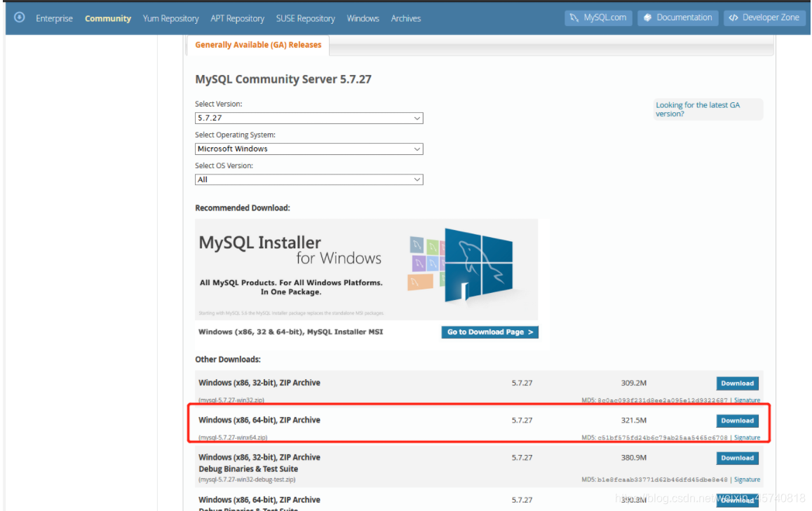This screenshot has height=511, width=812.
Task: Click the Documentation book icon
Action: (x=647, y=18)
